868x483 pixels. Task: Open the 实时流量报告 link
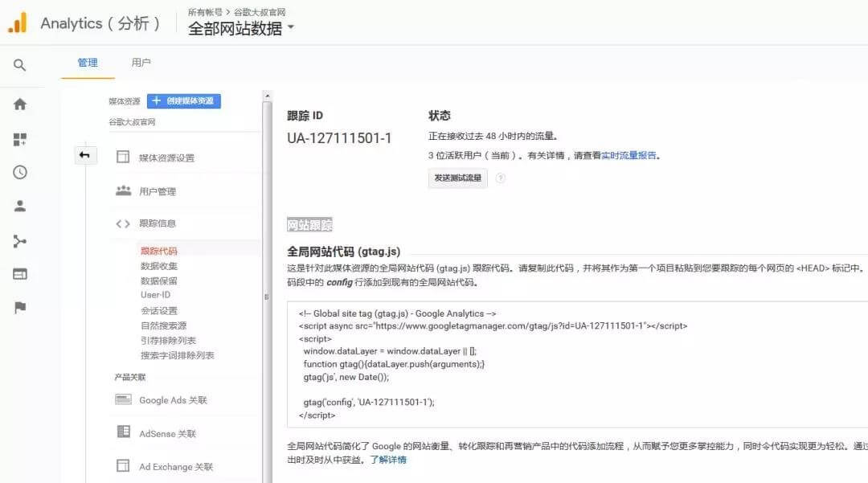(628, 156)
